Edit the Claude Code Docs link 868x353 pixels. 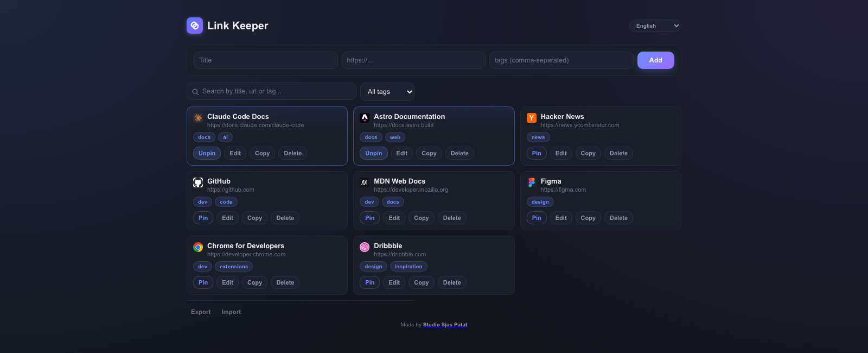[x=235, y=153]
